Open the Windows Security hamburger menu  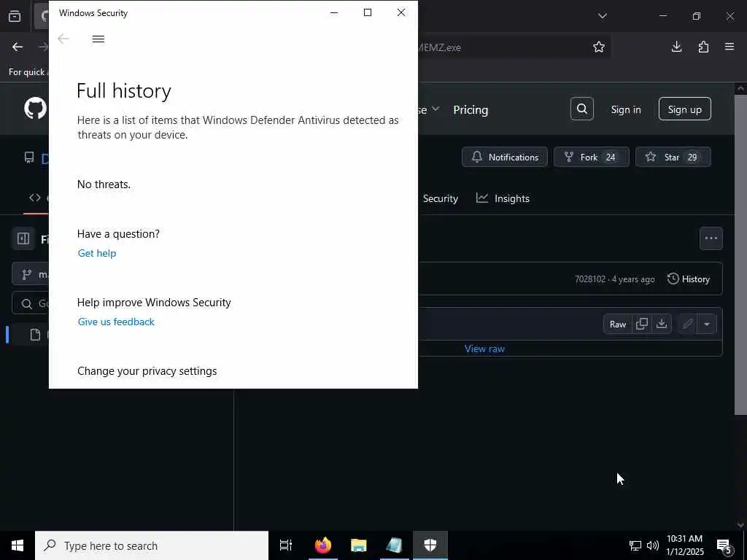pyautogui.click(x=98, y=39)
